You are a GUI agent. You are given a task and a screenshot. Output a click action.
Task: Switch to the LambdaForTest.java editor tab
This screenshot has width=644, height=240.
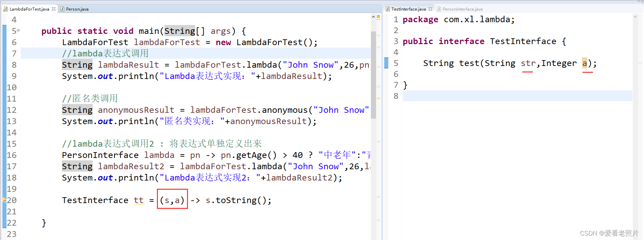click(29, 9)
